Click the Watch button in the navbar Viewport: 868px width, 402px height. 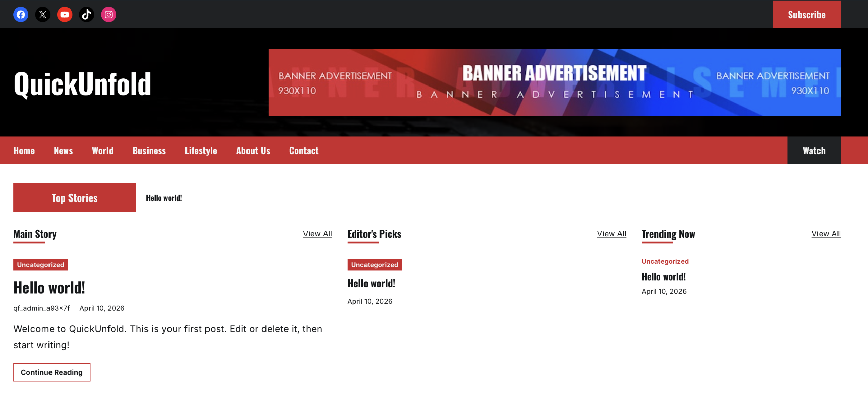[x=813, y=151]
